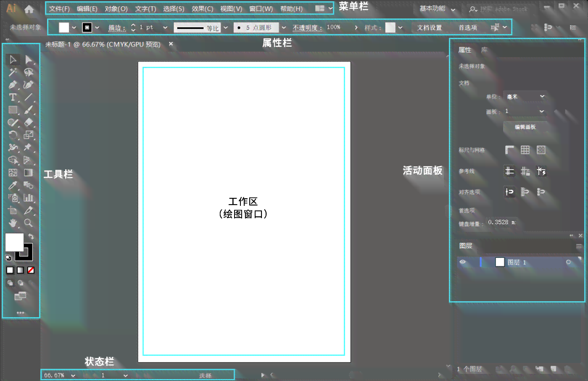Select the Puppet Warp pin tool
The image size is (588, 381).
pos(29,147)
